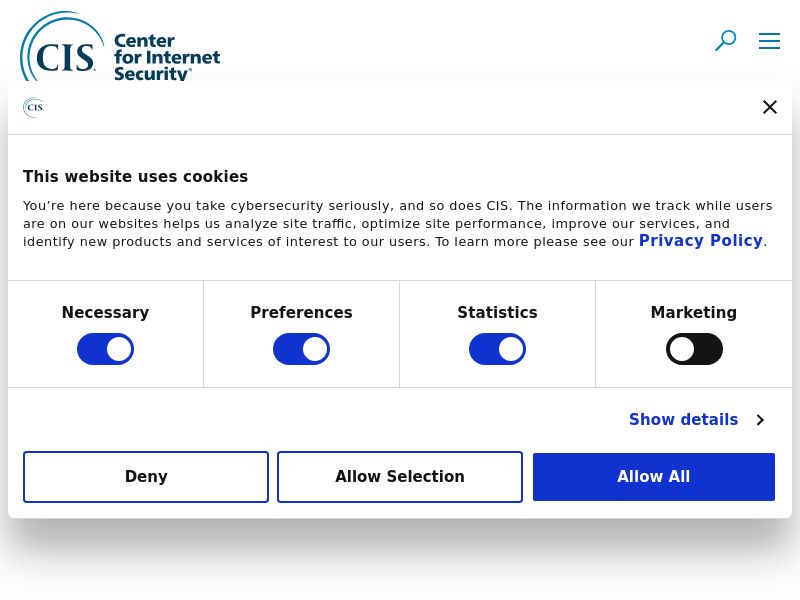Toggle the Necessary cookies switch

click(105, 349)
